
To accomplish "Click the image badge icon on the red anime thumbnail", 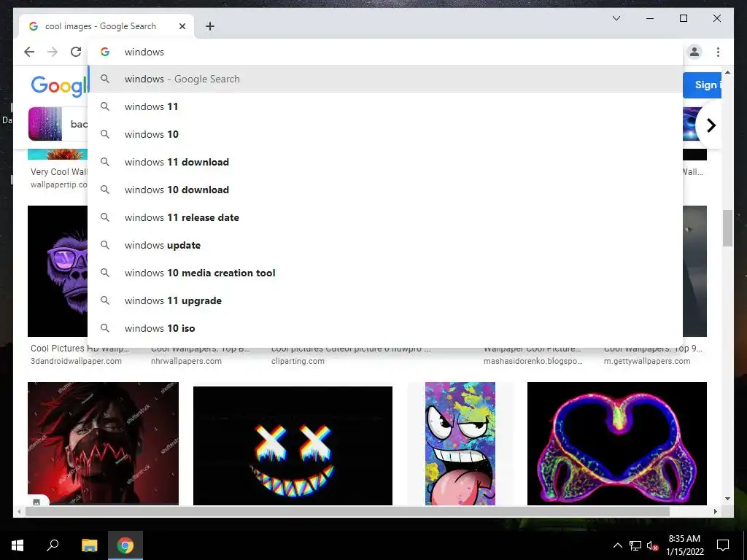I will click(x=36, y=501).
